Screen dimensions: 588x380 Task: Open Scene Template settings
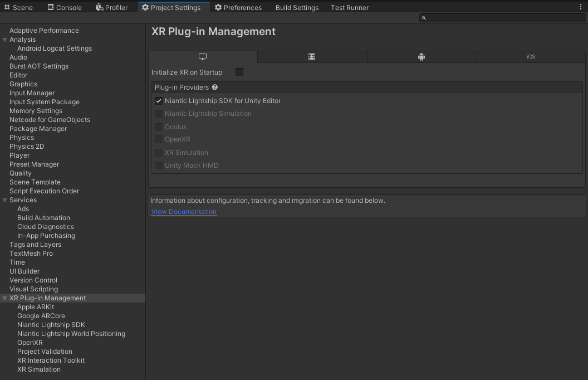point(35,182)
